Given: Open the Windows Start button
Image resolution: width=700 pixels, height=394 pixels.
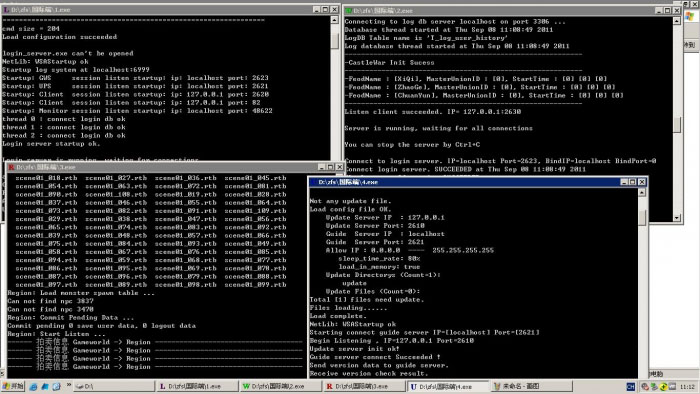Looking at the screenshot, I should point(12,386).
